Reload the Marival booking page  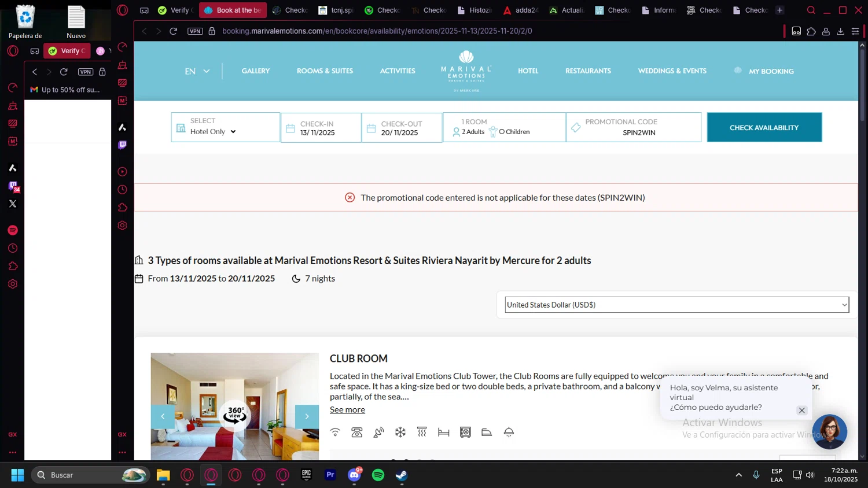173,31
